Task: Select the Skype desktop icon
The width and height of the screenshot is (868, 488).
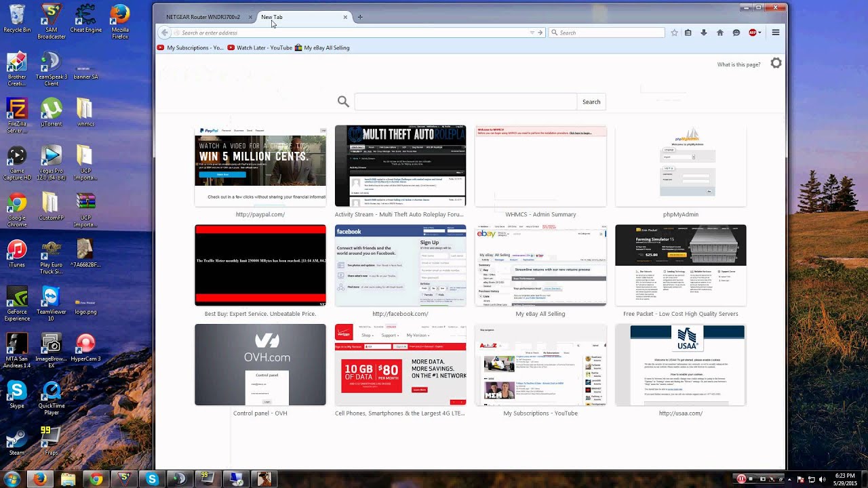Action: [x=17, y=395]
